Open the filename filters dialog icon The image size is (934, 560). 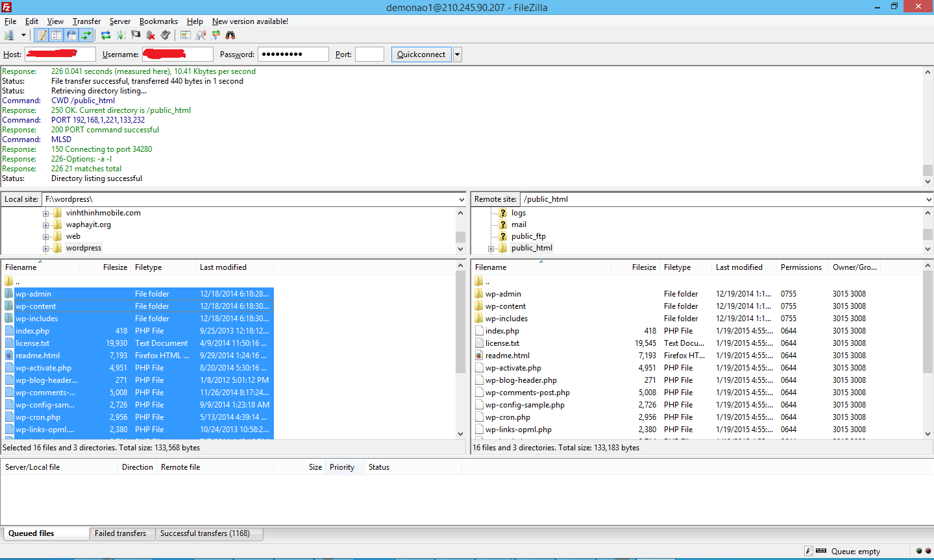186,35
